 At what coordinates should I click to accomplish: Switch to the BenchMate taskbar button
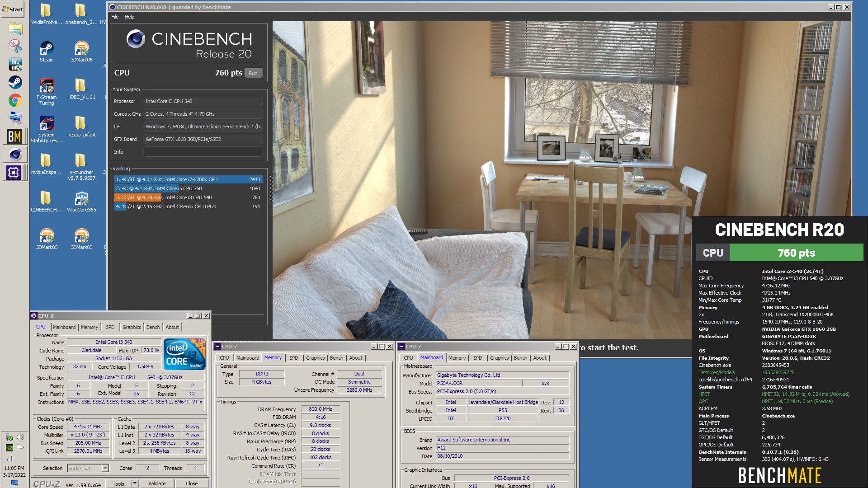[14, 136]
